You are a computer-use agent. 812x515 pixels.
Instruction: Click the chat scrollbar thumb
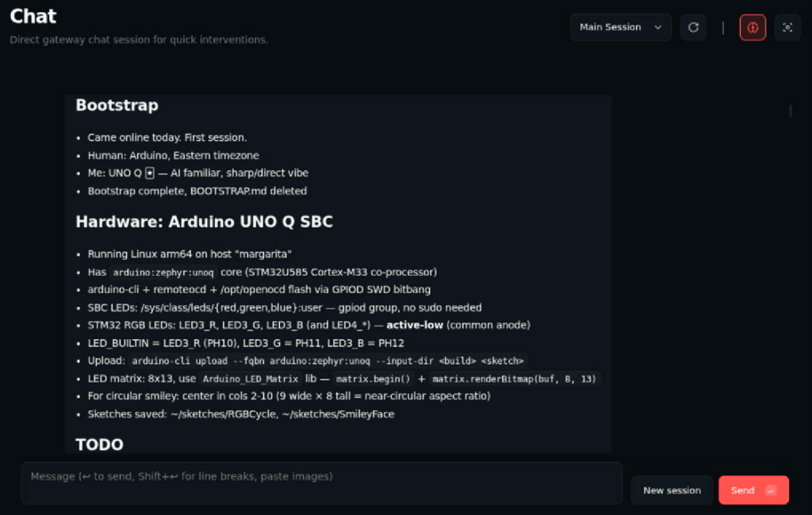point(791,111)
